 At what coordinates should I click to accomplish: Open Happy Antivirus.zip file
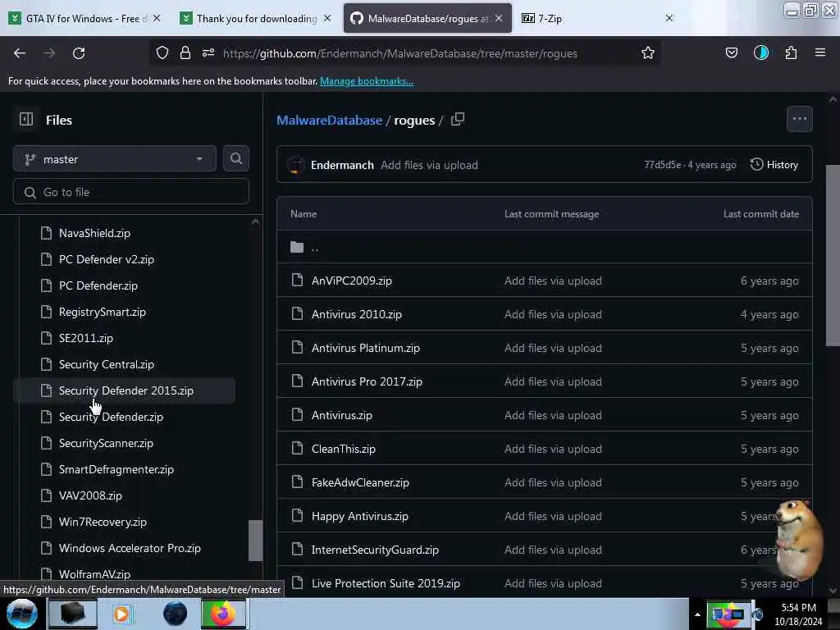pos(359,517)
